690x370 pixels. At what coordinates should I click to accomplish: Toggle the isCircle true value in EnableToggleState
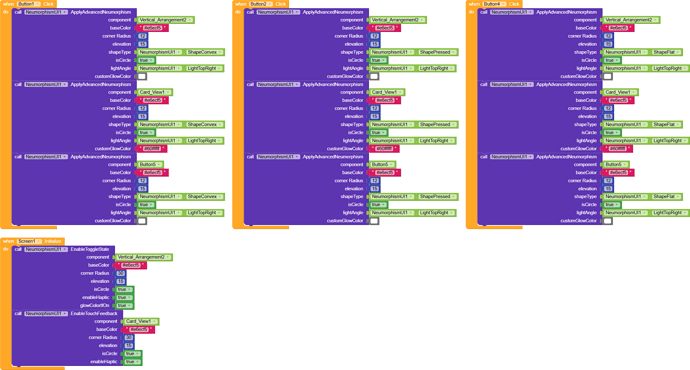tap(124, 289)
